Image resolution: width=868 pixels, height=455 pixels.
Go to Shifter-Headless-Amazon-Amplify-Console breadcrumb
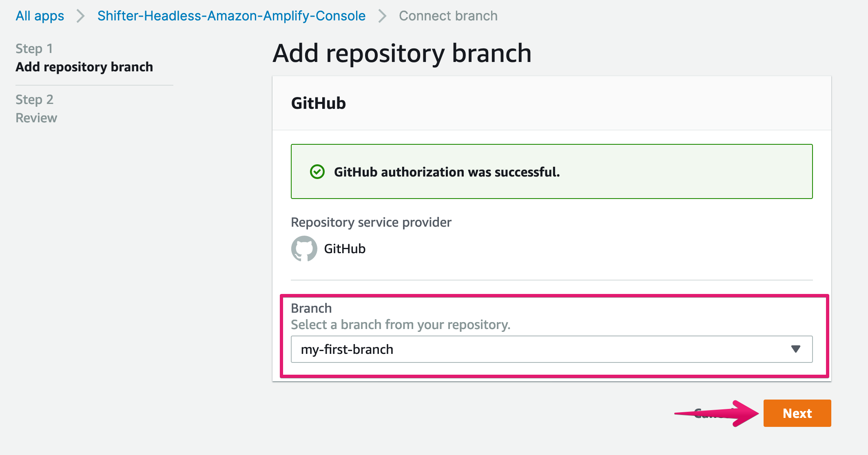pyautogui.click(x=231, y=16)
